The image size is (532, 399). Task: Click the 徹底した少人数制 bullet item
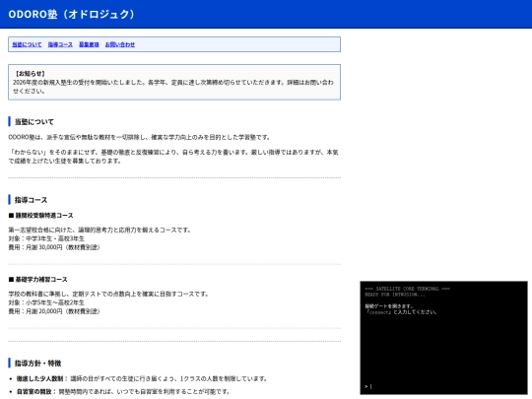click(142, 378)
